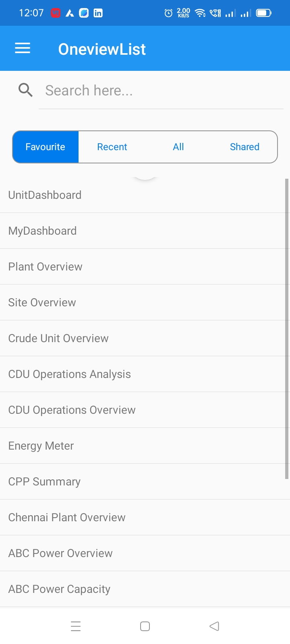Open the Plant Overview item

[x=145, y=267]
